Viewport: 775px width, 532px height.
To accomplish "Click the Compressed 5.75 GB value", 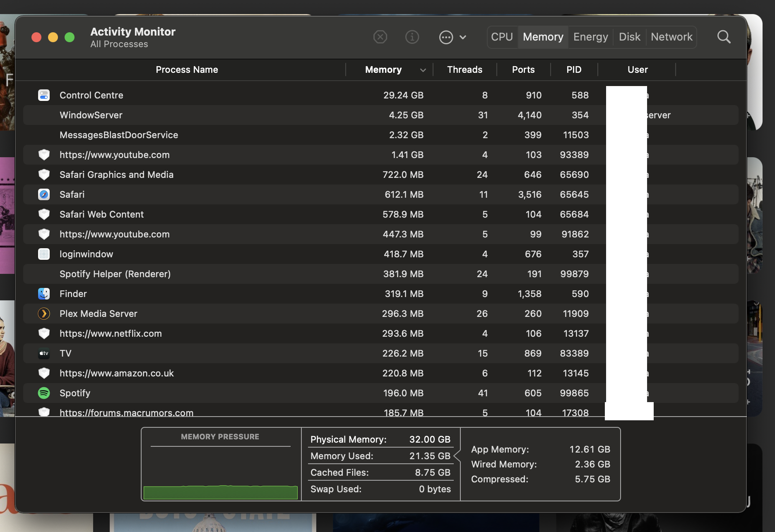I will coord(592,479).
